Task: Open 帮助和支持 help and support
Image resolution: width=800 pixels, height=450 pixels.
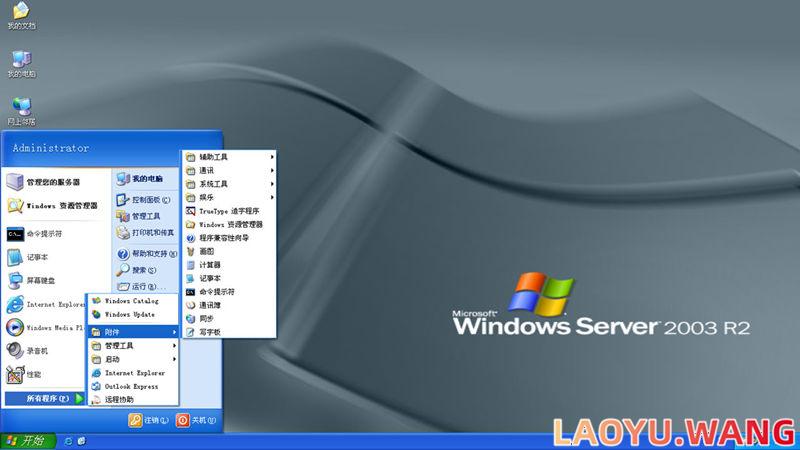Action: click(146, 254)
